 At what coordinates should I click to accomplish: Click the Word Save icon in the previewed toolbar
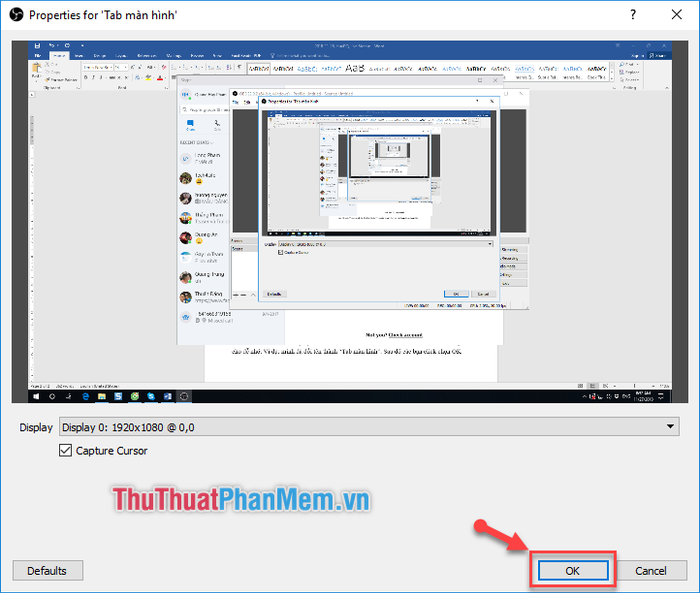tap(37, 45)
